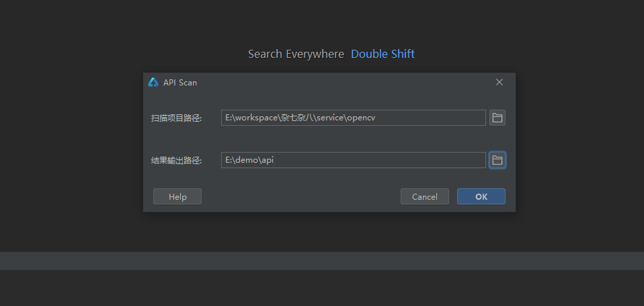Screen dimensions: 644x306
Task: Click the logo icon in API Scan title bar
Action: click(153, 82)
